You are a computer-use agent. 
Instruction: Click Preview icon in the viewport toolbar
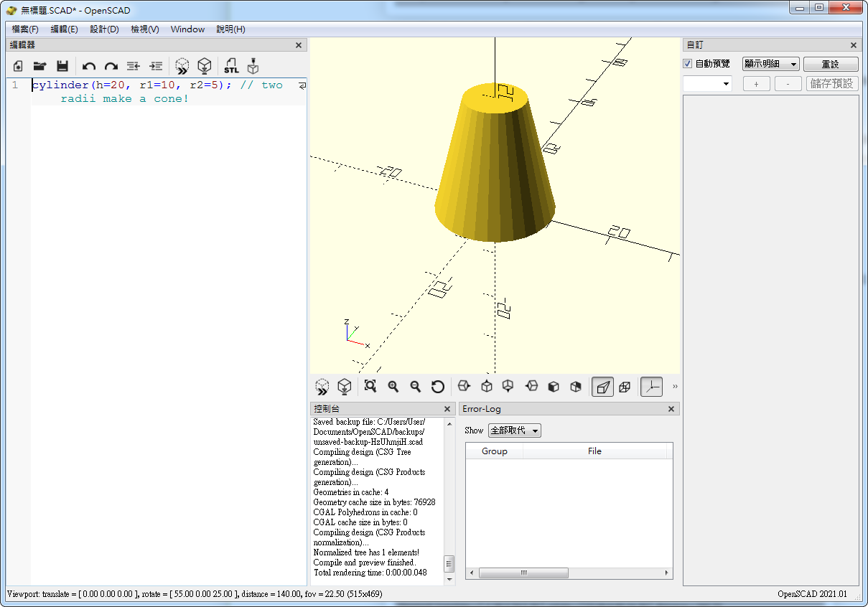322,387
